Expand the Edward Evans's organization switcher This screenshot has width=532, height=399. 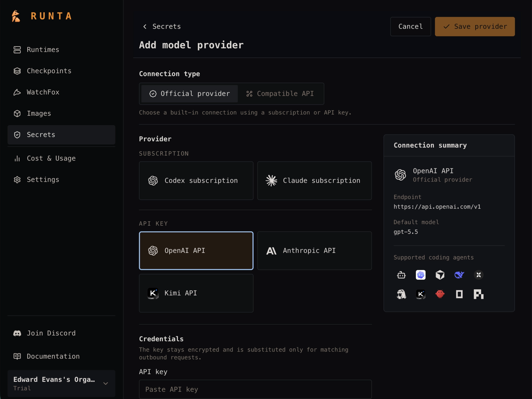pos(61,383)
